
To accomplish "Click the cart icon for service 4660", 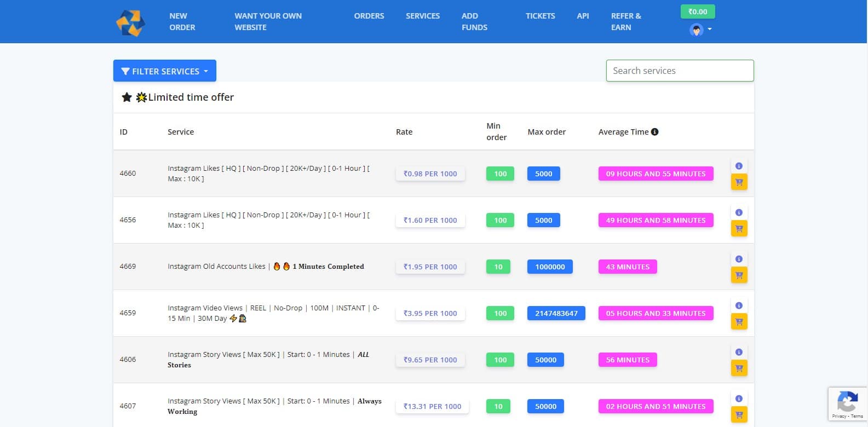I will 739,182.
